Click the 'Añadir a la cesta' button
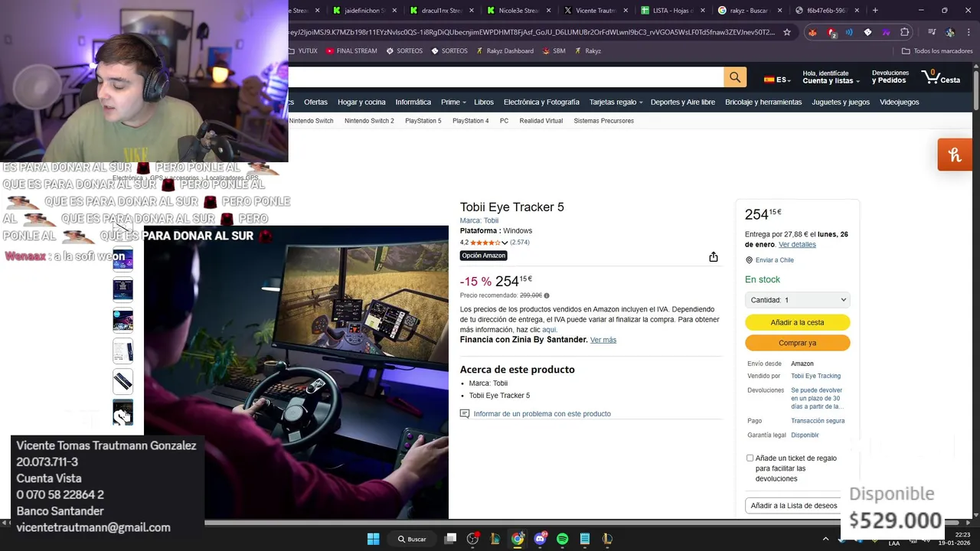This screenshot has width=980, height=551. click(797, 322)
